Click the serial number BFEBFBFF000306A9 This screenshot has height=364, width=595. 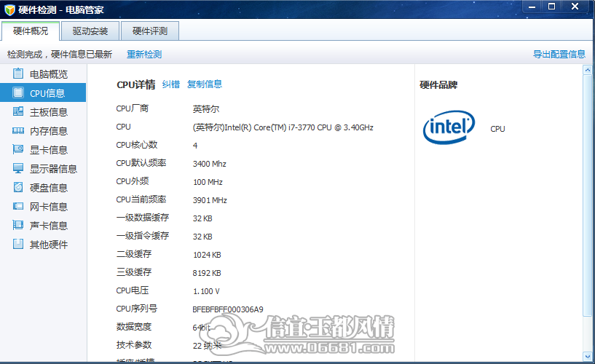(228, 309)
